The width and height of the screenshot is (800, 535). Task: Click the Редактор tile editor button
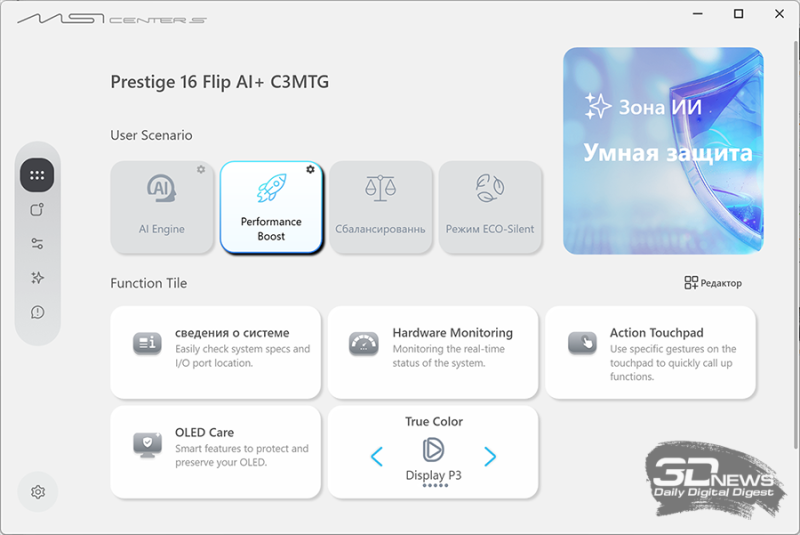pyautogui.click(x=713, y=283)
